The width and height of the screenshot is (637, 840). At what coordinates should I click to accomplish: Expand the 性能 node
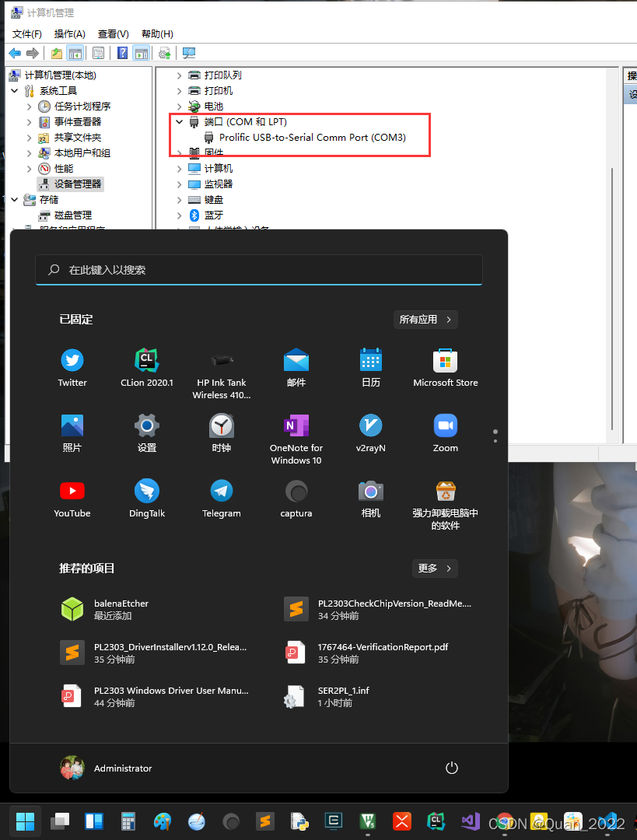(29, 168)
